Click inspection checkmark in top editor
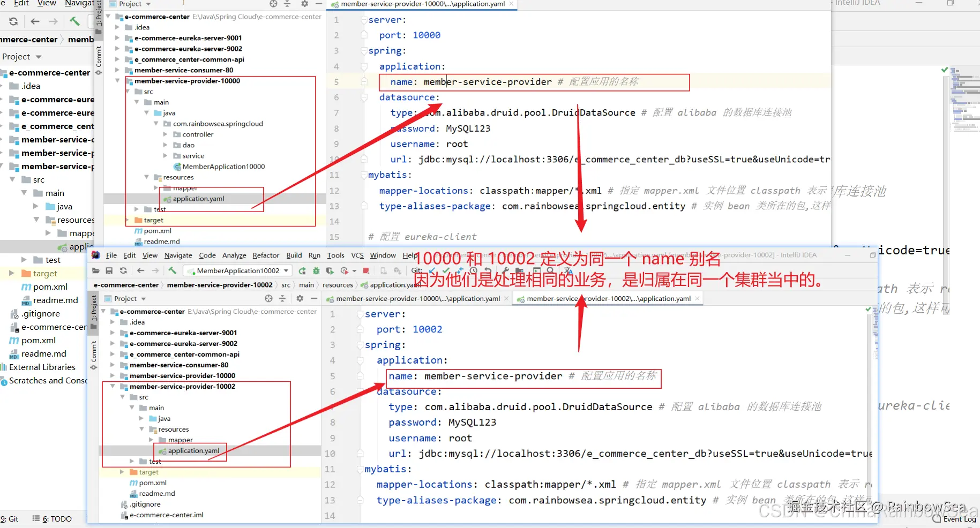 pos(945,70)
